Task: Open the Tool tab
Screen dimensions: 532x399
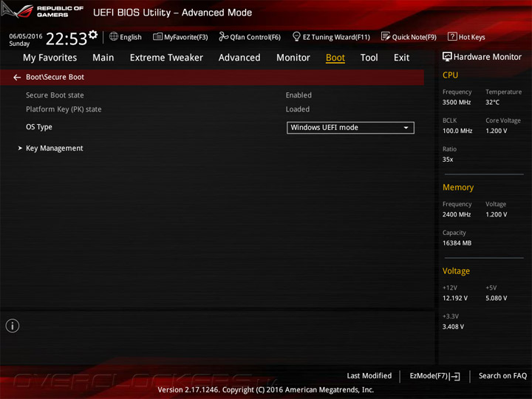Action: [369, 58]
